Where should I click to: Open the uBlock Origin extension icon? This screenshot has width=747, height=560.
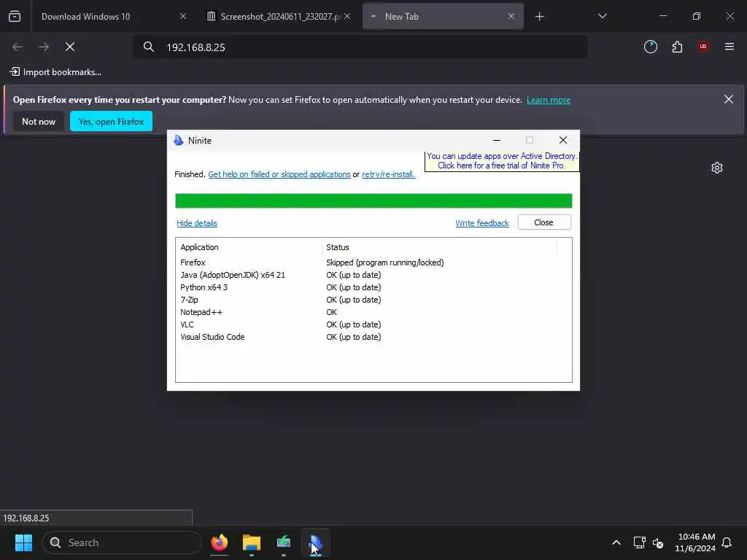click(x=703, y=47)
